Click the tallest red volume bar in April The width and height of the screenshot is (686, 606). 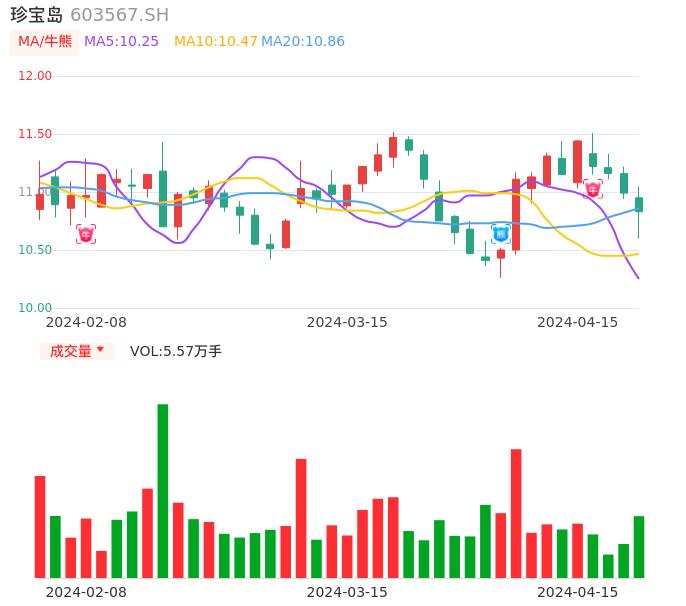(516, 513)
